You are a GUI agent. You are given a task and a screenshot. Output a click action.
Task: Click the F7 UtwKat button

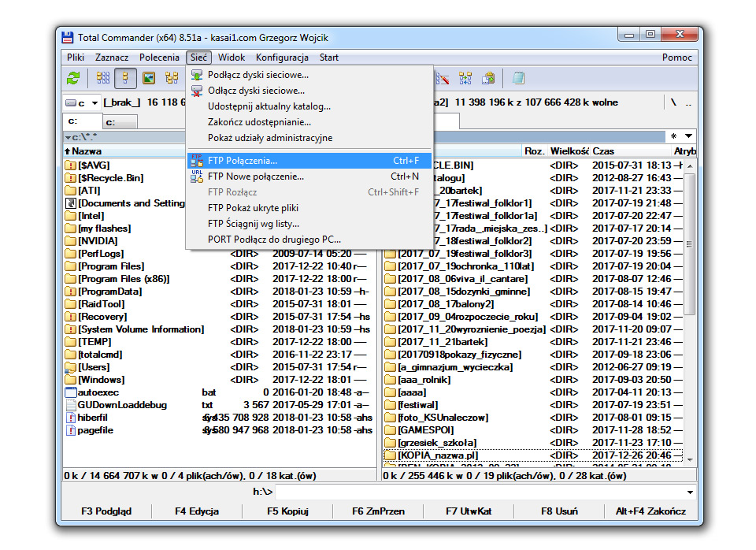tap(469, 511)
